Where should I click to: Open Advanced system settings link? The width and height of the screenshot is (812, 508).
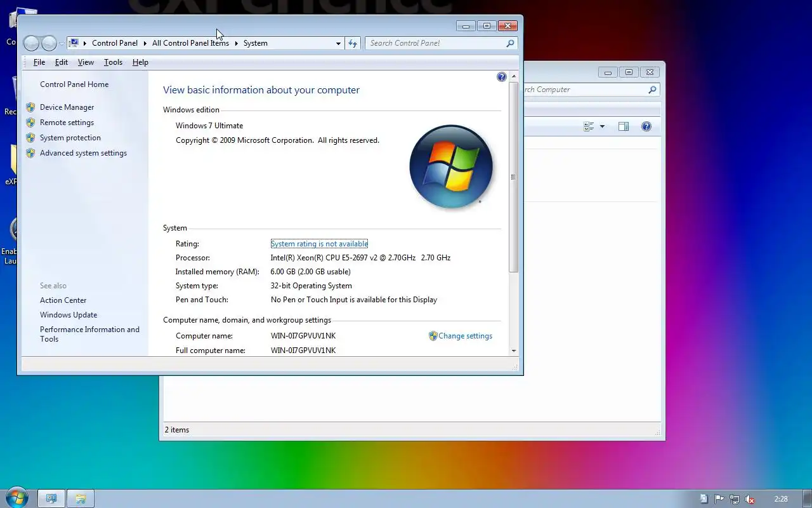pyautogui.click(x=83, y=153)
